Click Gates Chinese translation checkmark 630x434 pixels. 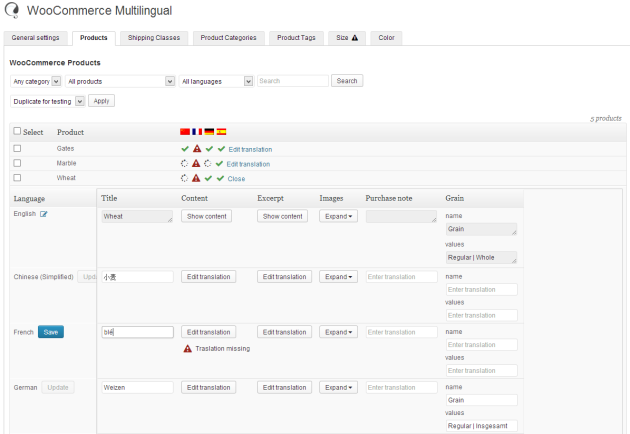coord(185,149)
